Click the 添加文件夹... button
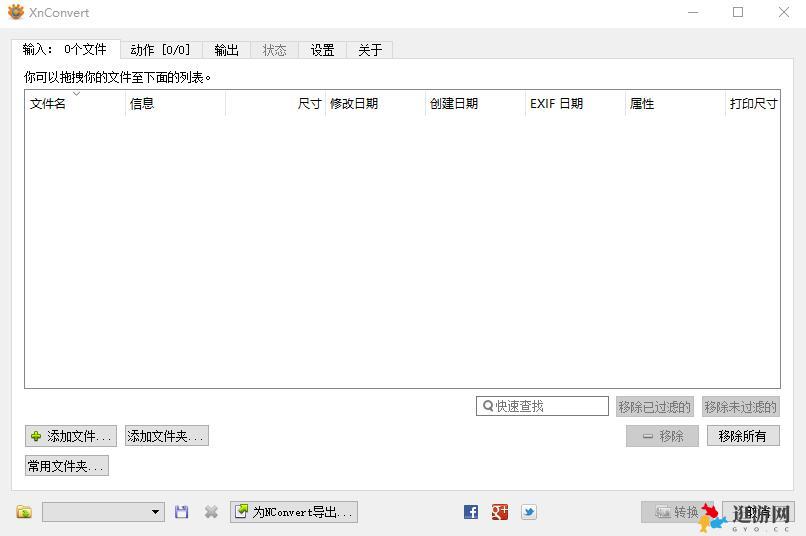Screen dimensions: 806x536 pos(166,436)
